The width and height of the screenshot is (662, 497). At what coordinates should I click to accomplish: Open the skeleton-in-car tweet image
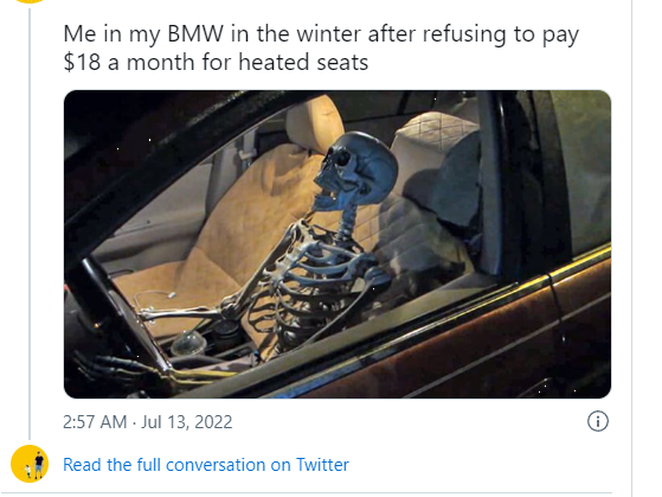[337, 244]
